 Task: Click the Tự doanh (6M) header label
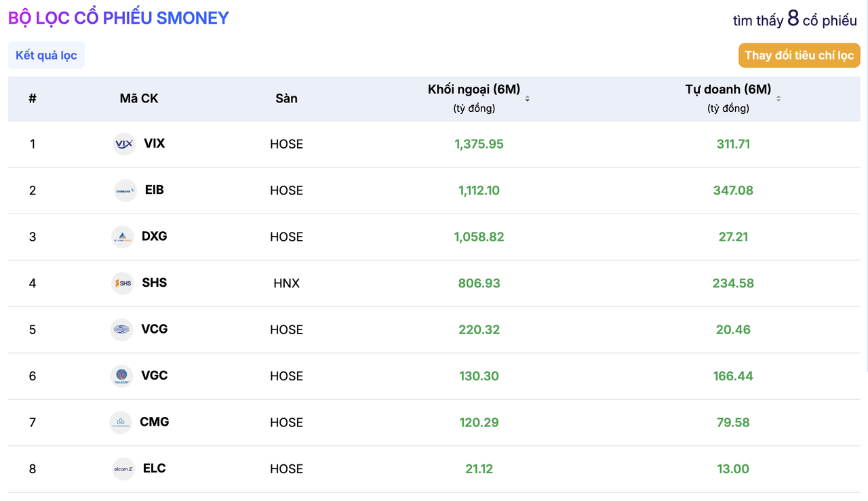[728, 89]
